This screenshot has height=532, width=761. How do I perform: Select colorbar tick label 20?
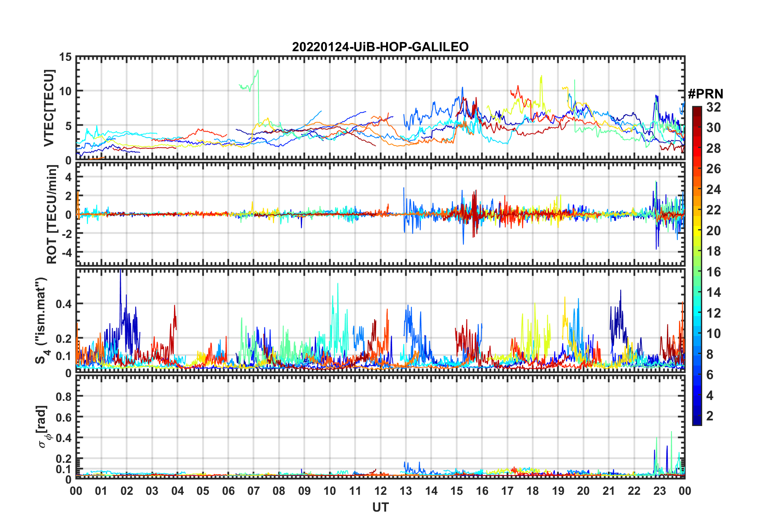[x=713, y=231]
